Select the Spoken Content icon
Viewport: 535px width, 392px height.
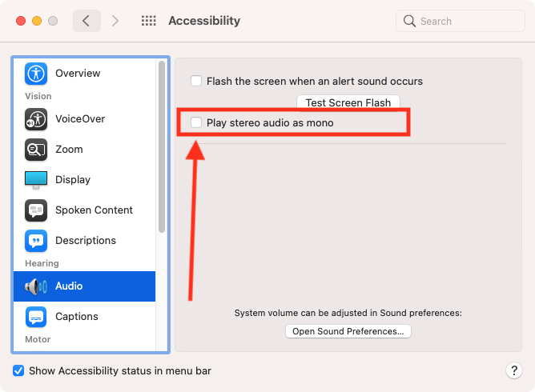click(36, 210)
